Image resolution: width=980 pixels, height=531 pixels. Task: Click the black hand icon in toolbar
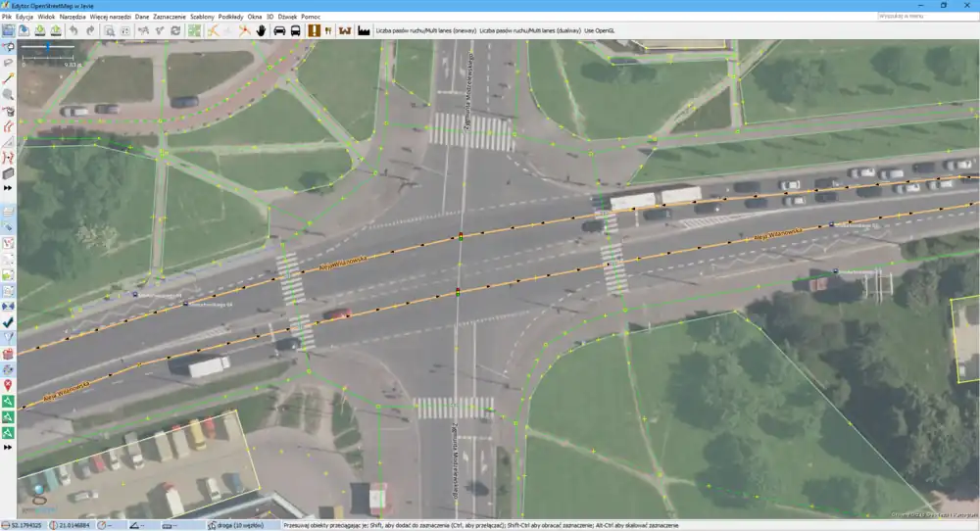coord(262,30)
